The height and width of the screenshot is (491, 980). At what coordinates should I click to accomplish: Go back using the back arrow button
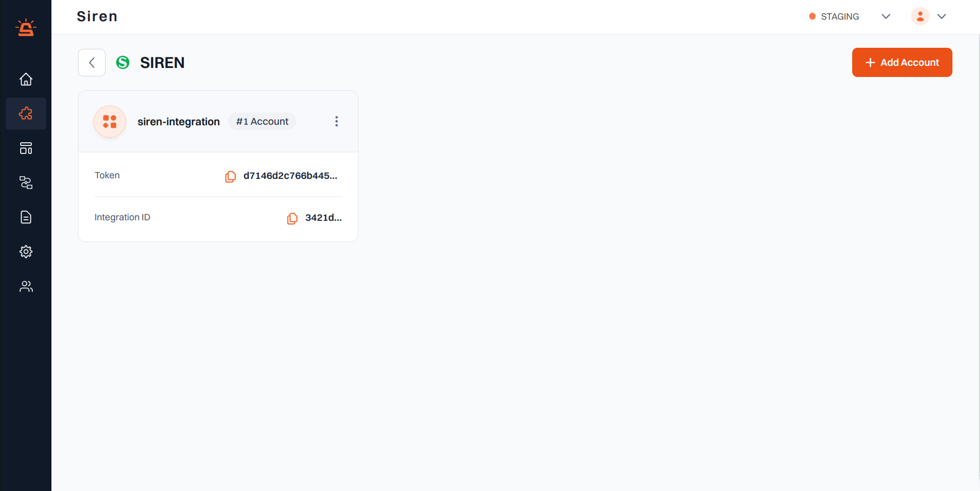(91, 62)
